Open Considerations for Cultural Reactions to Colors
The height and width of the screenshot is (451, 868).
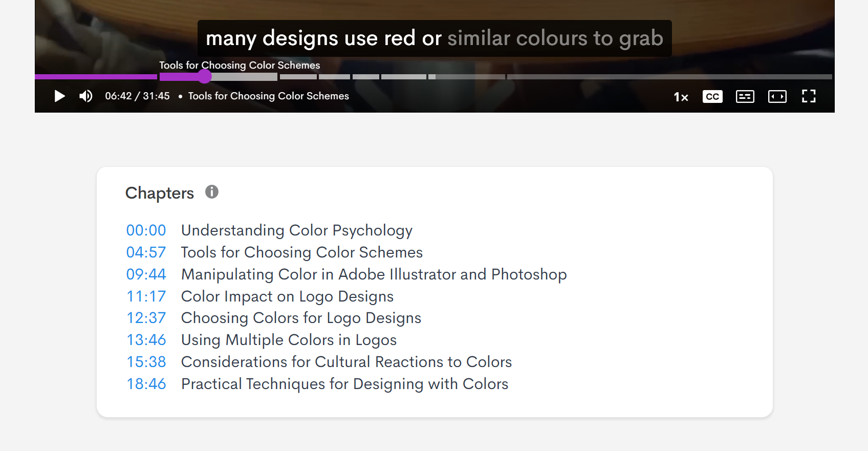pyautogui.click(x=346, y=362)
